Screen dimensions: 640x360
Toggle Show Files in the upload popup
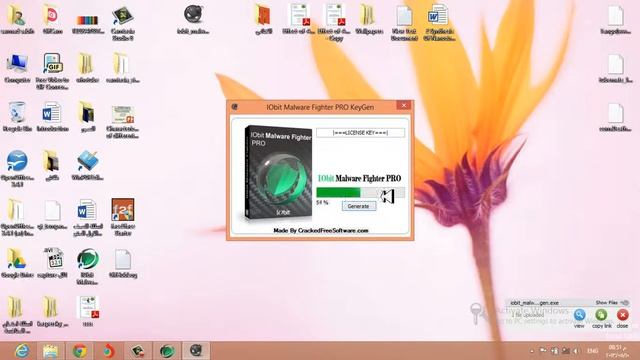click(611, 302)
